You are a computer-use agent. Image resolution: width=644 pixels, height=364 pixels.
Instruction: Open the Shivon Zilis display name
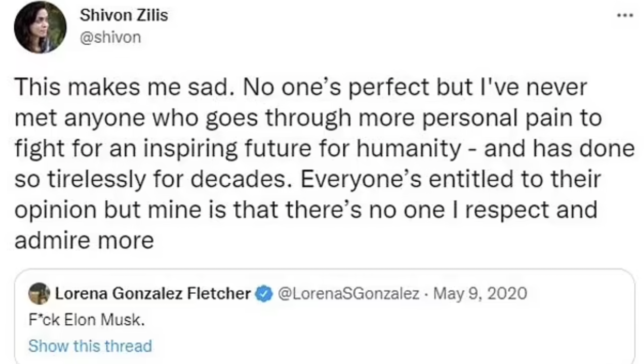click(x=124, y=15)
